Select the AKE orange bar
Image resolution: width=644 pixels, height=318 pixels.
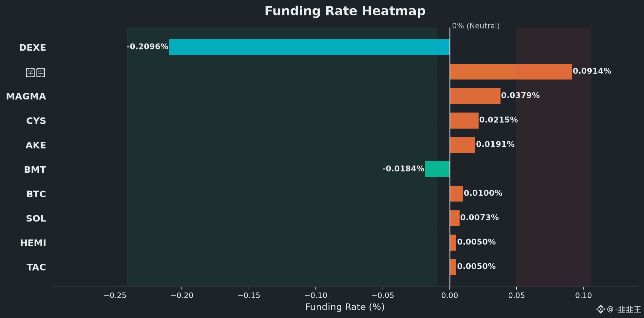(x=463, y=145)
